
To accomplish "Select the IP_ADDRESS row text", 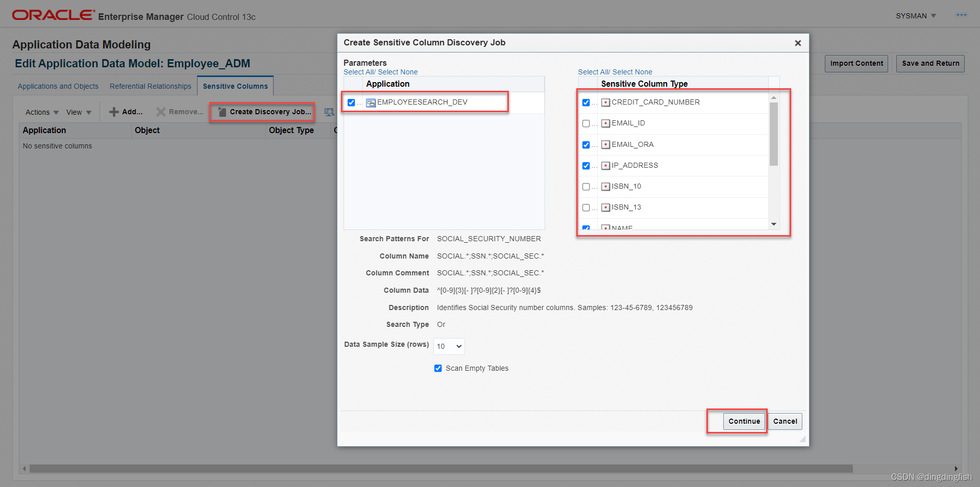I will click(x=634, y=165).
